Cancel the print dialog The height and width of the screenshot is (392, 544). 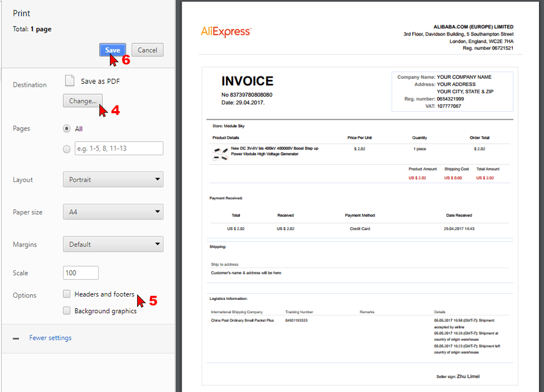[x=148, y=50]
